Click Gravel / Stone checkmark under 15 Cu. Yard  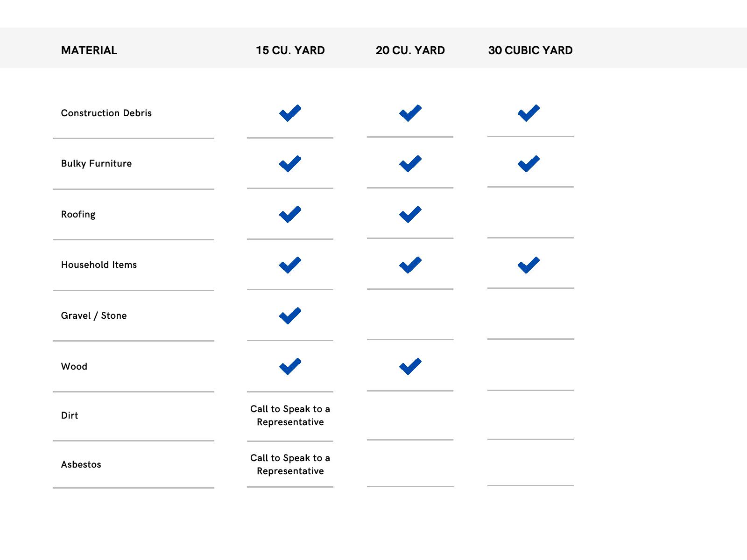[290, 316]
